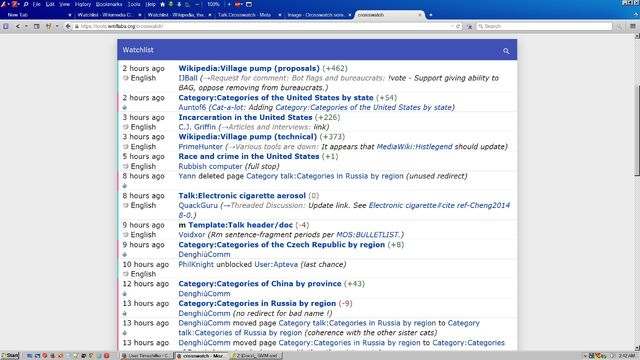
Task: Open Wikipedia:Village pump (technical) link
Action: coord(247,137)
